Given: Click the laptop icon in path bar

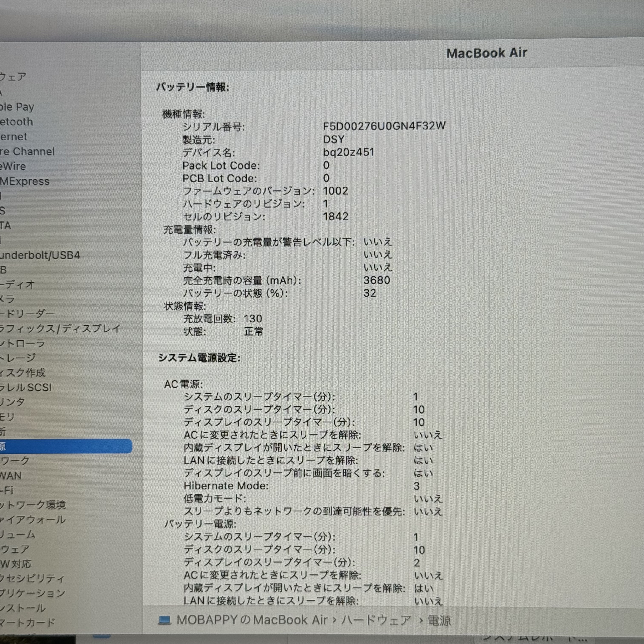Looking at the screenshot, I should pyautogui.click(x=164, y=620).
